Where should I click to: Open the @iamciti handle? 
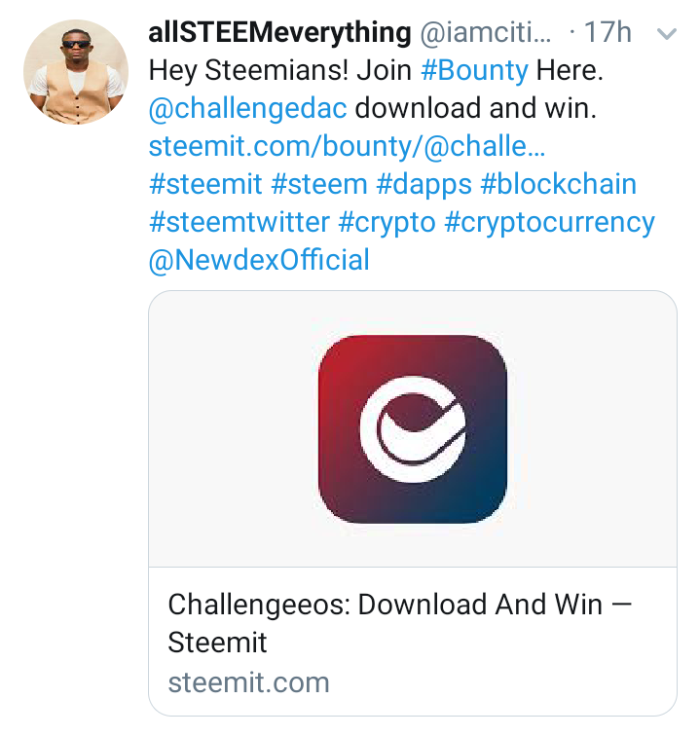click(x=486, y=32)
